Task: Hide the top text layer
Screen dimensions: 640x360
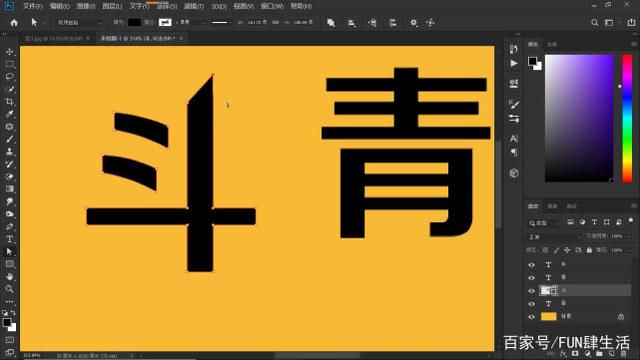Action: click(531, 265)
